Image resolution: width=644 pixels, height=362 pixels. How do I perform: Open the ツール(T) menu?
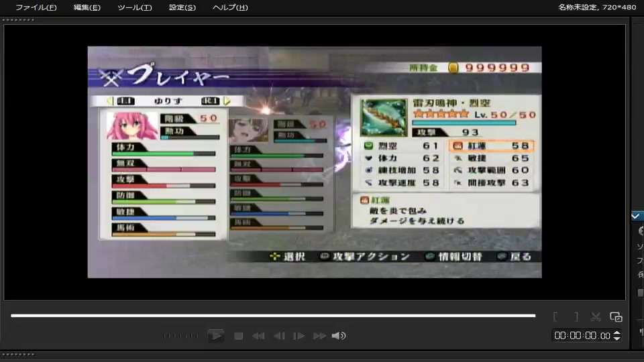click(x=134, y=7)
